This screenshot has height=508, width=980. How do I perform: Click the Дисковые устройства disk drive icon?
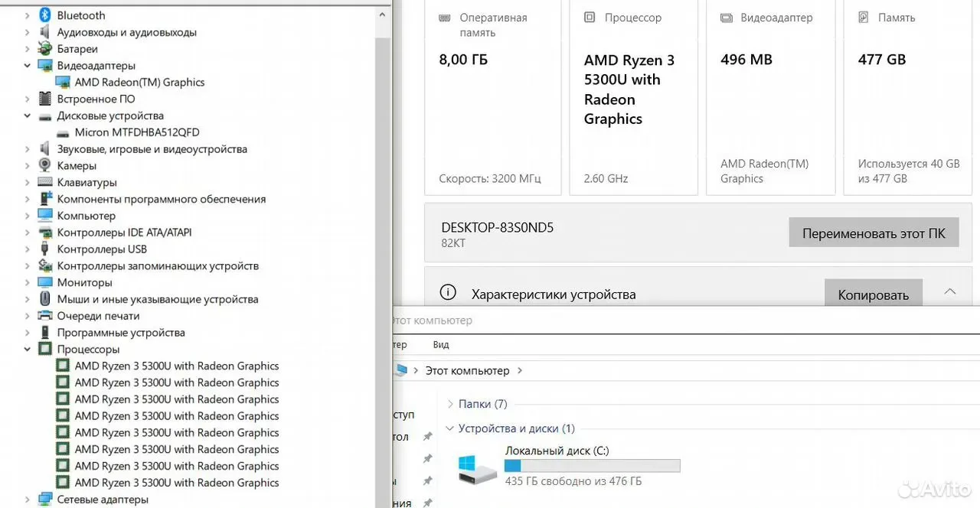(x=44, y=116)
